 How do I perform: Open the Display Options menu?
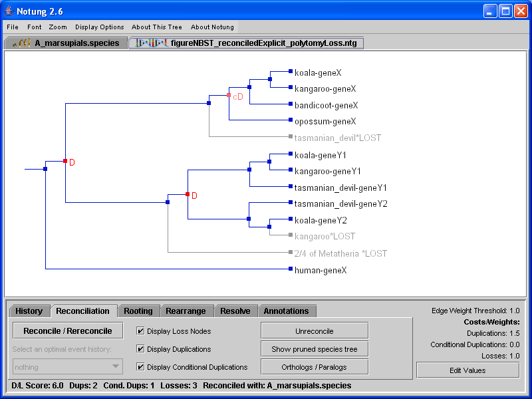point(99,27)
